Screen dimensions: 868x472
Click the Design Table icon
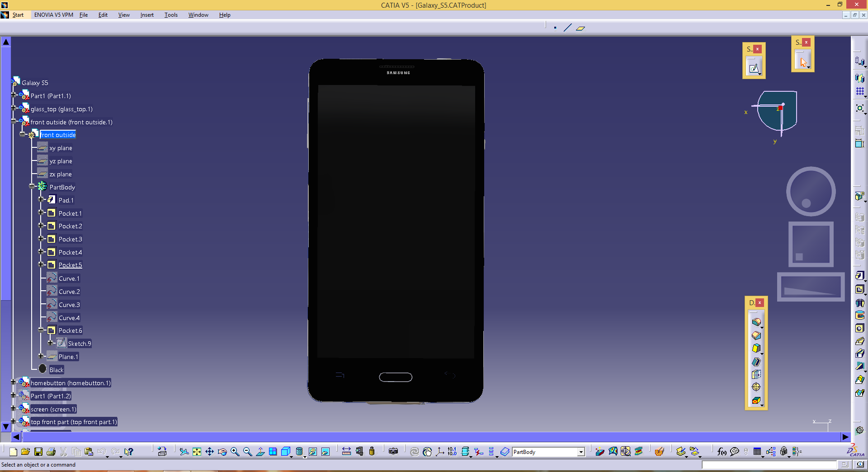[757, 452]
